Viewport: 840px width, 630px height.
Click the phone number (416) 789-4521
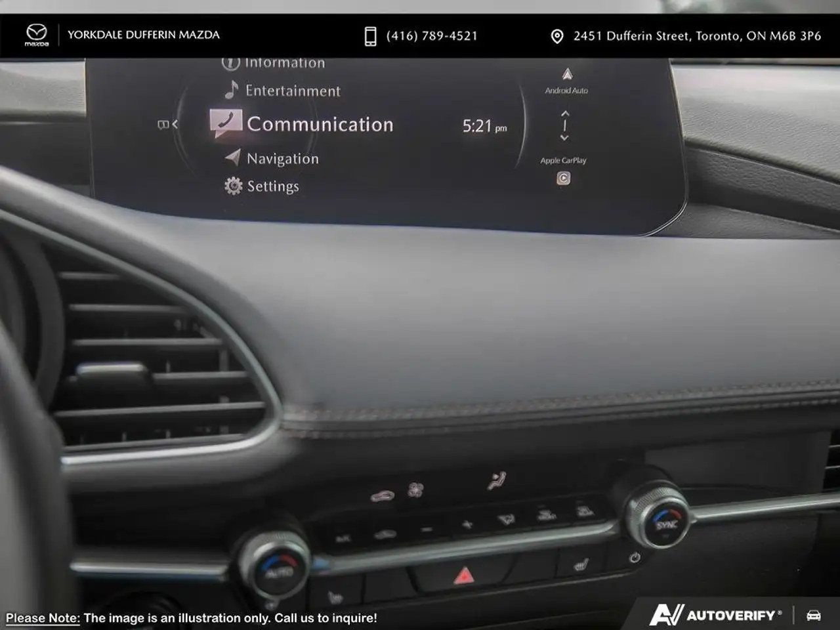pyautogui.click(x=432, y=36)
